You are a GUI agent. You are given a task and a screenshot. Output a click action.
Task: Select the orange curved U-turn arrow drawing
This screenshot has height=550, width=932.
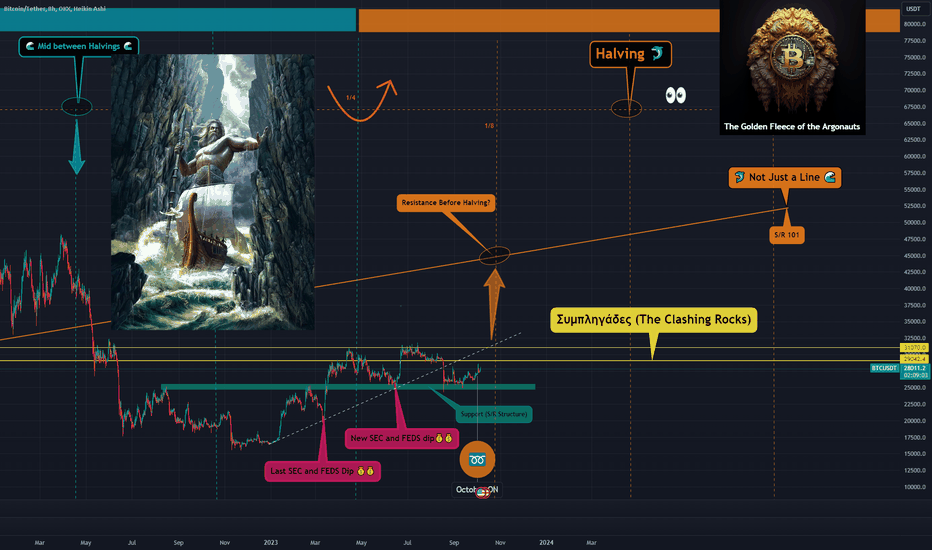point(361,100)
